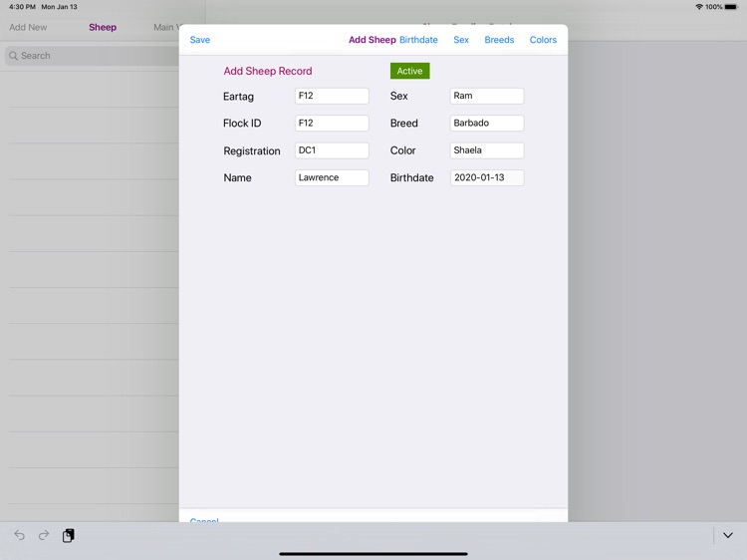The image size is (747, 560).
Task: Tap the undo arrow icon
Action: coord(19,535)
